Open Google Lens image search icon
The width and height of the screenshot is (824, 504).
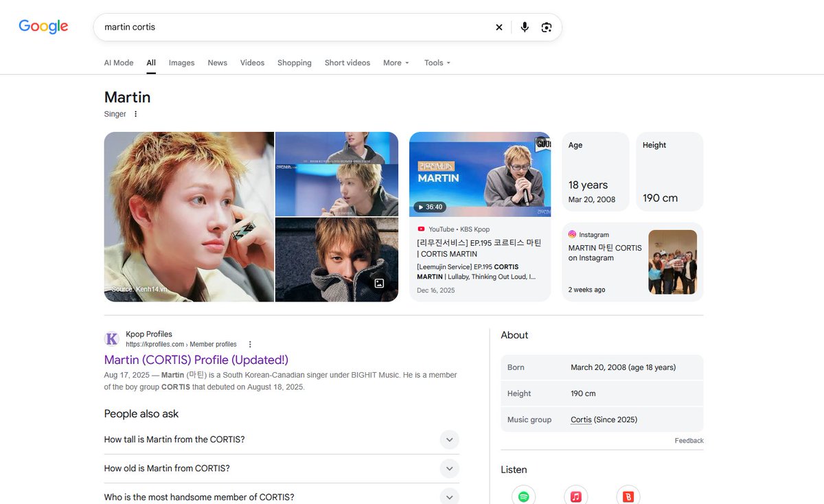click(547, 27)
